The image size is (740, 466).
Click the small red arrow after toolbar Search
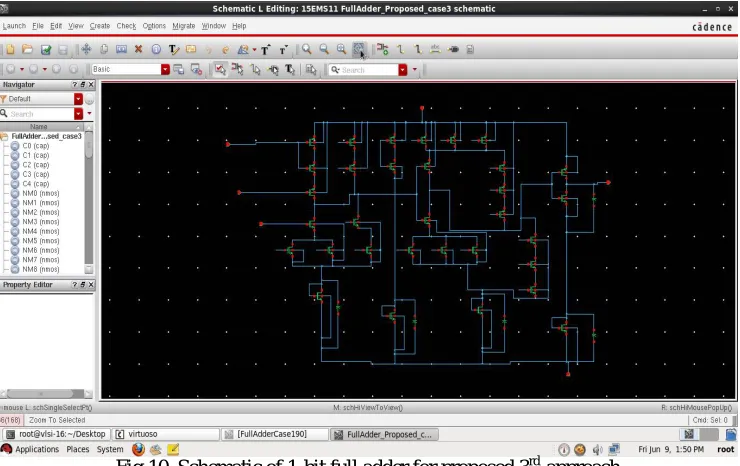click(x=414, y=70)
